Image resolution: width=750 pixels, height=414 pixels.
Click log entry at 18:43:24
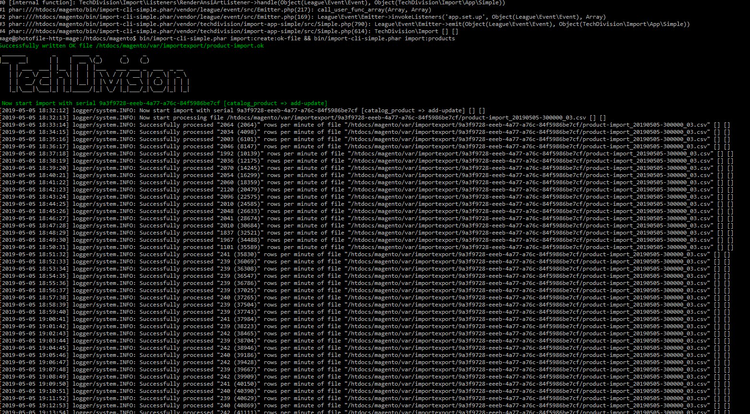click(366, 197)
